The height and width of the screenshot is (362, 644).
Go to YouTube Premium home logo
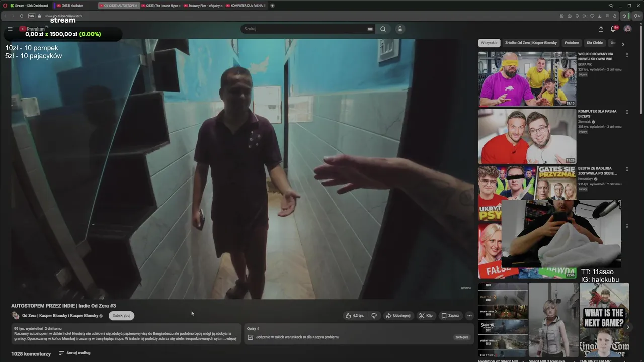click(32, 29)
